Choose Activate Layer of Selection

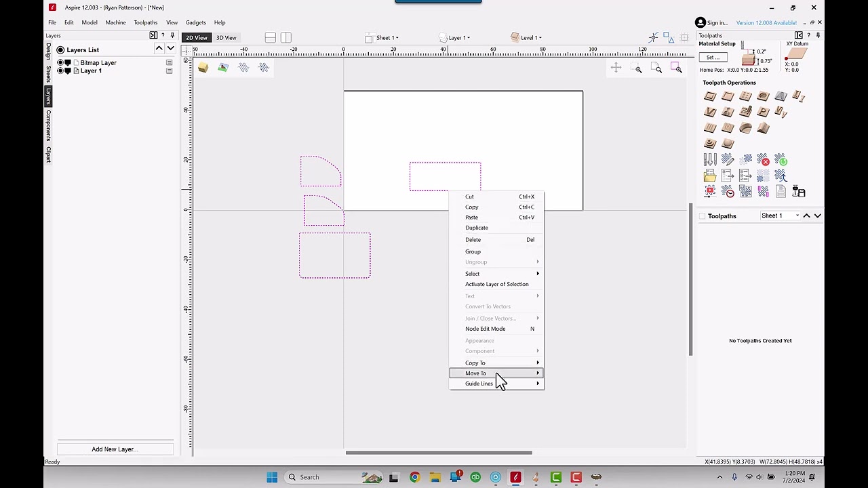(x=496, y=284)
